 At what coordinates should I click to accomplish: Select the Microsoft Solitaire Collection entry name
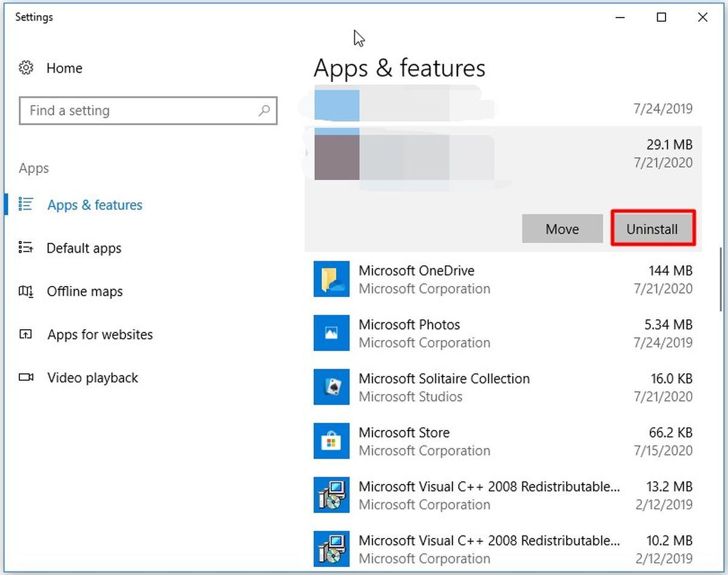(x=444, y=379)
